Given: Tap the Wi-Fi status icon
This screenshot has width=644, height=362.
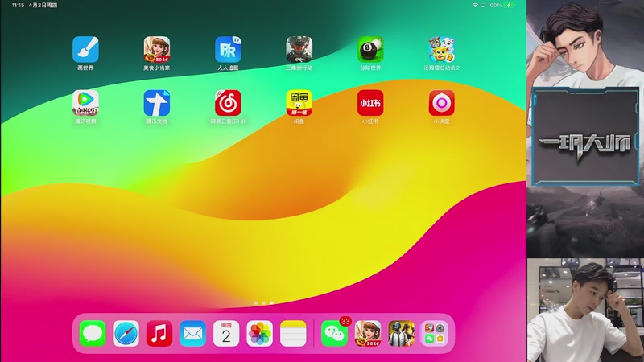Looking at the screenshot, I should tap(475, 6).
